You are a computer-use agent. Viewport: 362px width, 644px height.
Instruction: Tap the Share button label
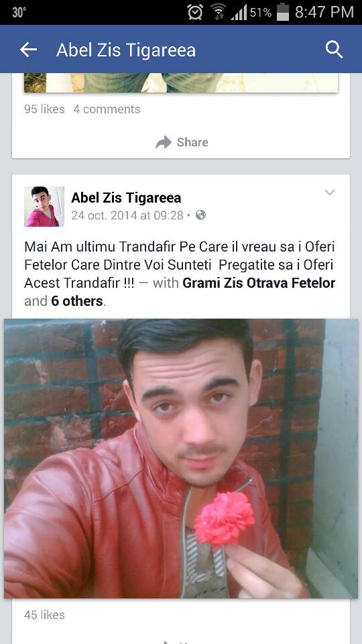(x=192, y=142)
